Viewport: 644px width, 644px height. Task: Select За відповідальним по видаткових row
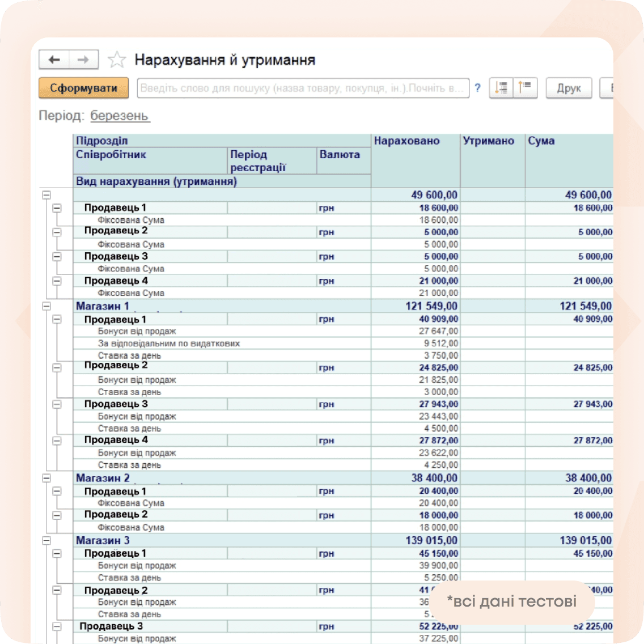point(222,344)
